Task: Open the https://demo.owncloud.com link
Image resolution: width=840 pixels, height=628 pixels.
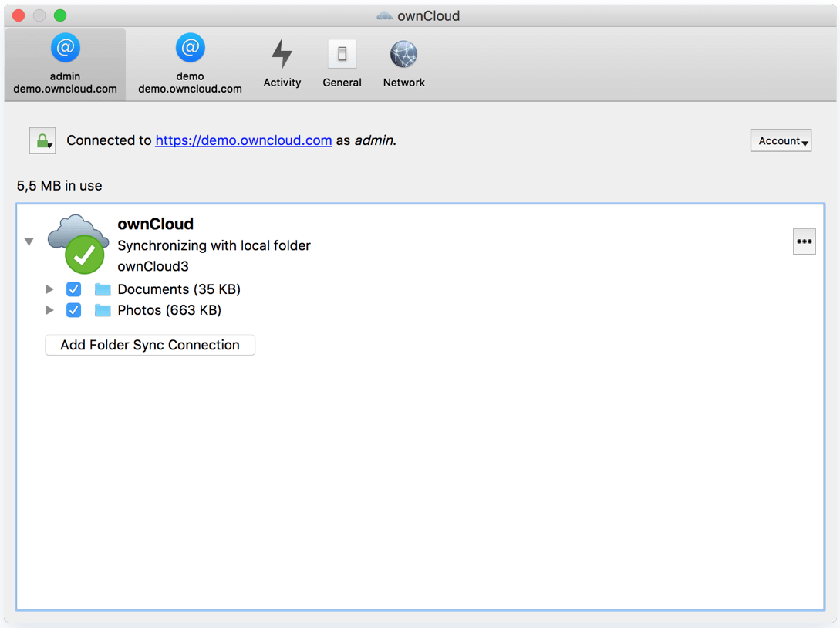Action: (x=243, y=140)
